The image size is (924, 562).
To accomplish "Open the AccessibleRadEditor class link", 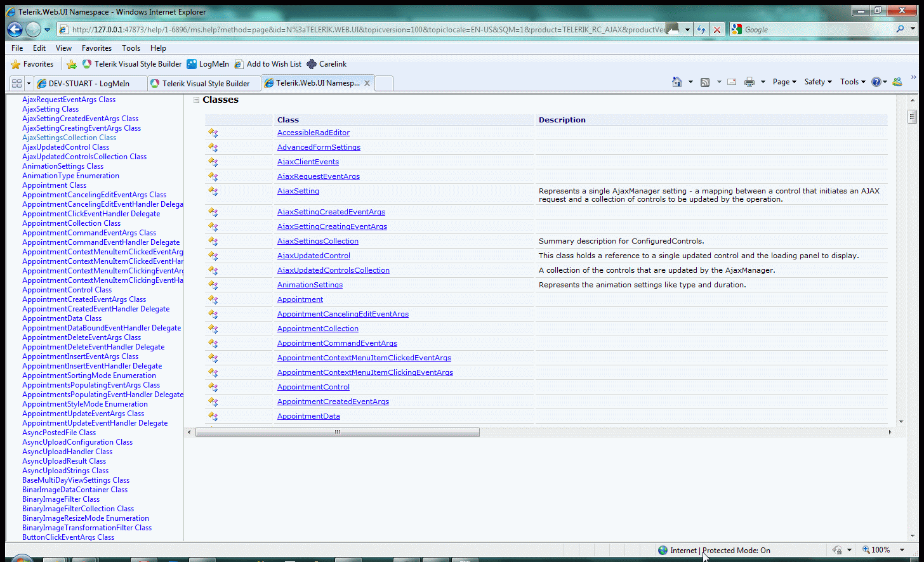I will tap(313, 133).
